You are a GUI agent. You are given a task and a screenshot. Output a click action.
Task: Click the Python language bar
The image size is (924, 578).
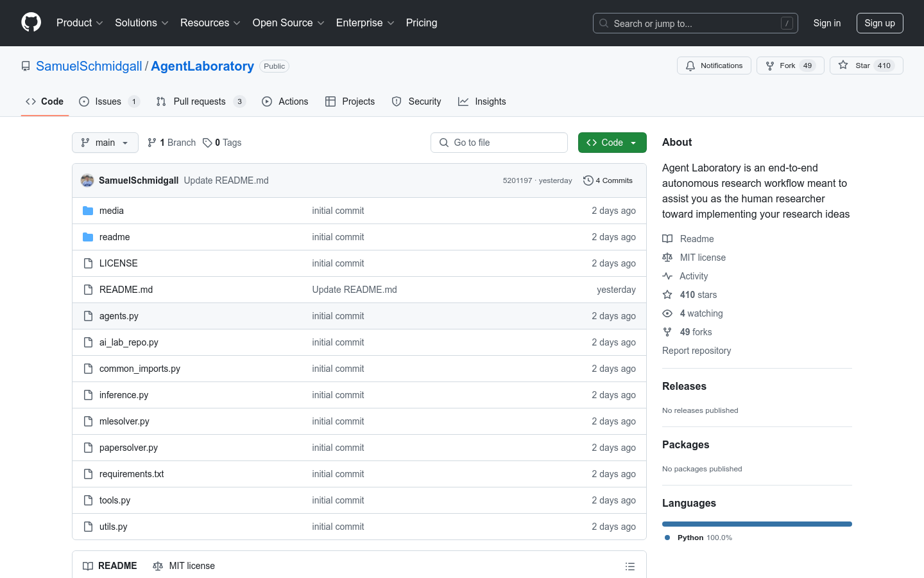tap(757, 524)
